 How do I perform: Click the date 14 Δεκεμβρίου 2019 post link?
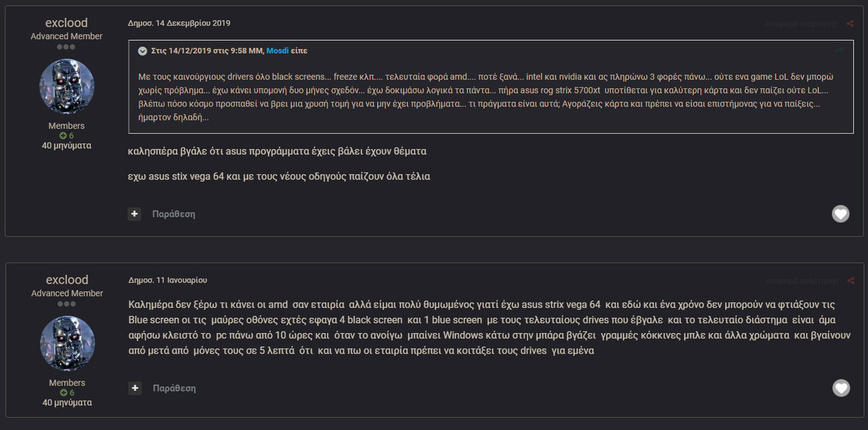[x=179, y=23]
